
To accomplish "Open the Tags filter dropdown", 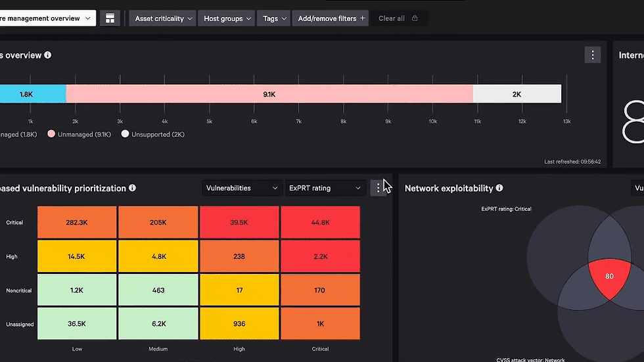I will [274, 18].
